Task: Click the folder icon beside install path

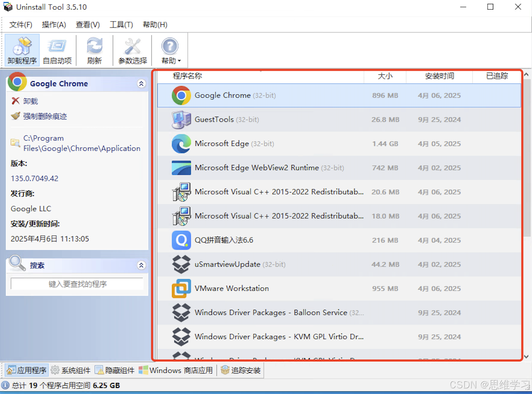Action: (x=15, y=143)
